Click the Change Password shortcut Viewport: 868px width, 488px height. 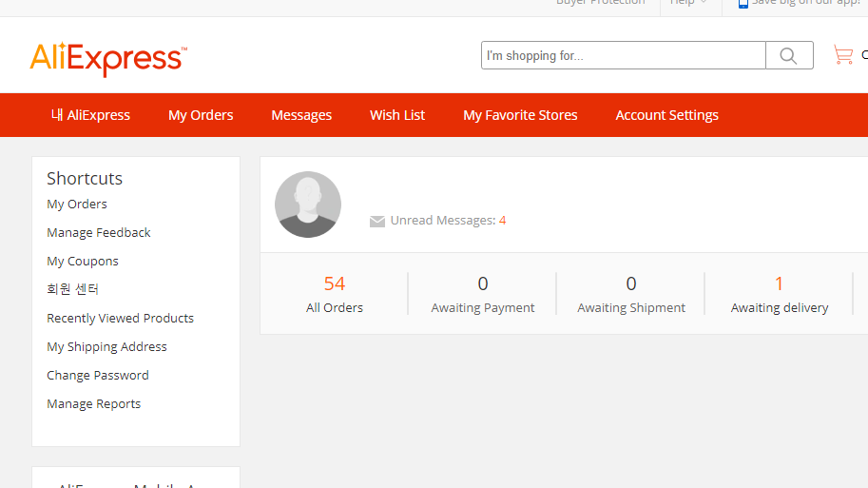pyautogui.click(x=97, y=375)
